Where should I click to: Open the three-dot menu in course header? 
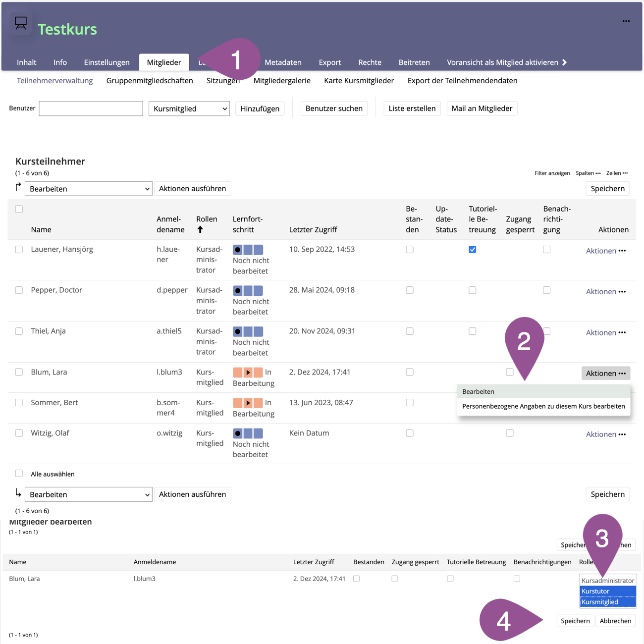pyautogui.click(x=626, y=21)
